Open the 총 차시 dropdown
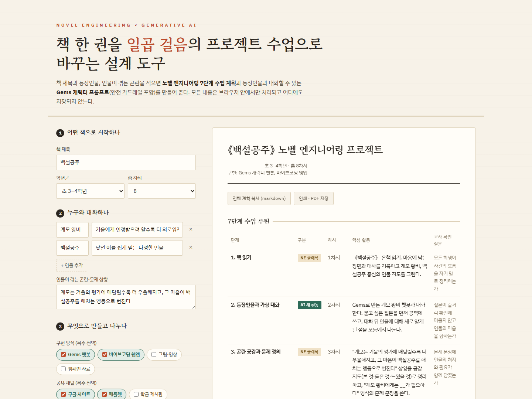The height and width of the screenshot is (399, 532). point(162,191)
